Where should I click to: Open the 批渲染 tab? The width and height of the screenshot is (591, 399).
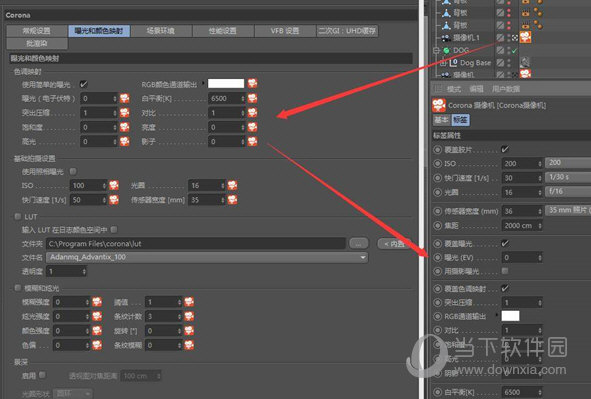point(37,43)
